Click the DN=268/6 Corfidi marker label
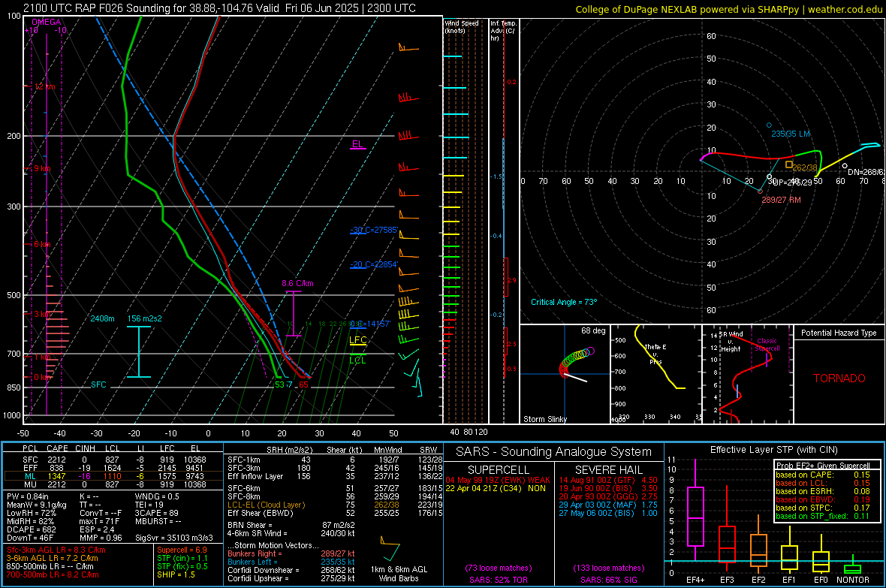This screenshot has height=588, width=886. 866,172
